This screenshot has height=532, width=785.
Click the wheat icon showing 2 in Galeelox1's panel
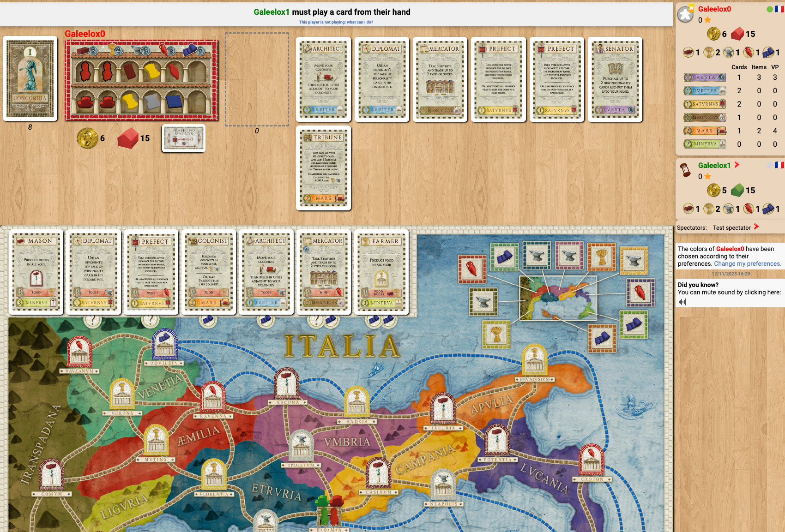coord(709,209)
